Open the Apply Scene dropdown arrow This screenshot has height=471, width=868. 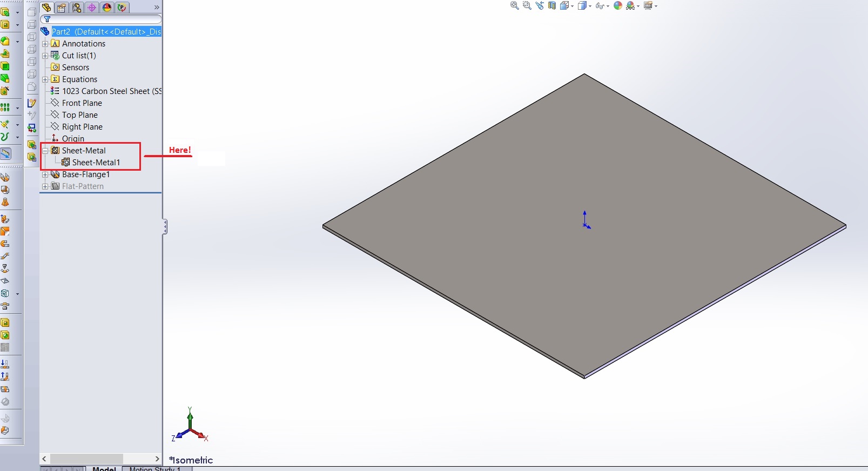point(638,6)
